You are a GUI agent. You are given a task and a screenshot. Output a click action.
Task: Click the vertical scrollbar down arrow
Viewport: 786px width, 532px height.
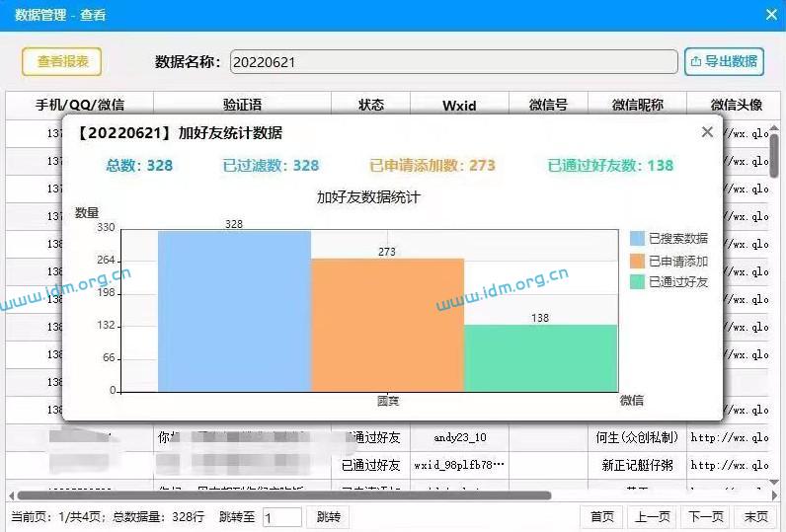point(774,482)
